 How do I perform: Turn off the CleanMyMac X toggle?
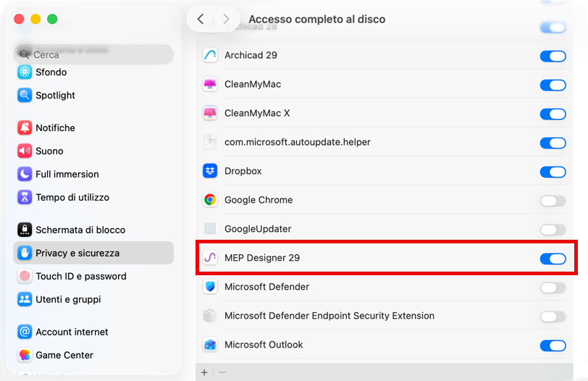[553, 114]
